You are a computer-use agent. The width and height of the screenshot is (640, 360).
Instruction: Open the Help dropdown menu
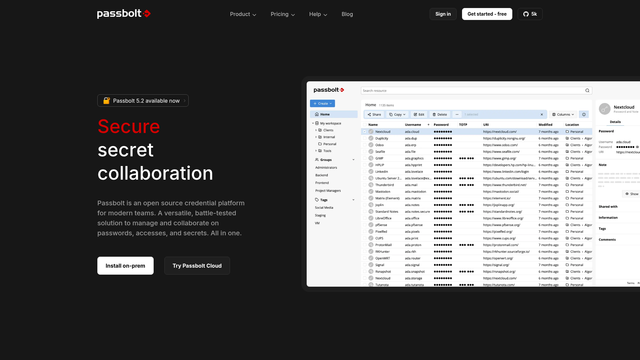tap(318, 14)
